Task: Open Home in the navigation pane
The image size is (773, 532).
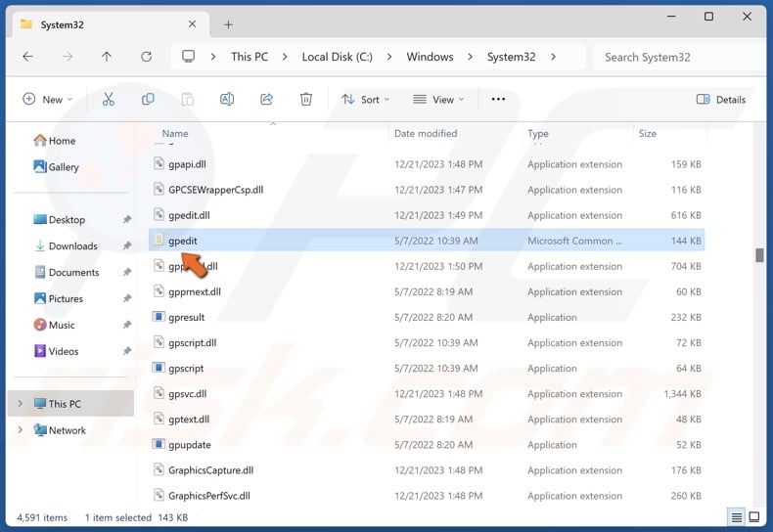Action: click(x=54, y=141)
